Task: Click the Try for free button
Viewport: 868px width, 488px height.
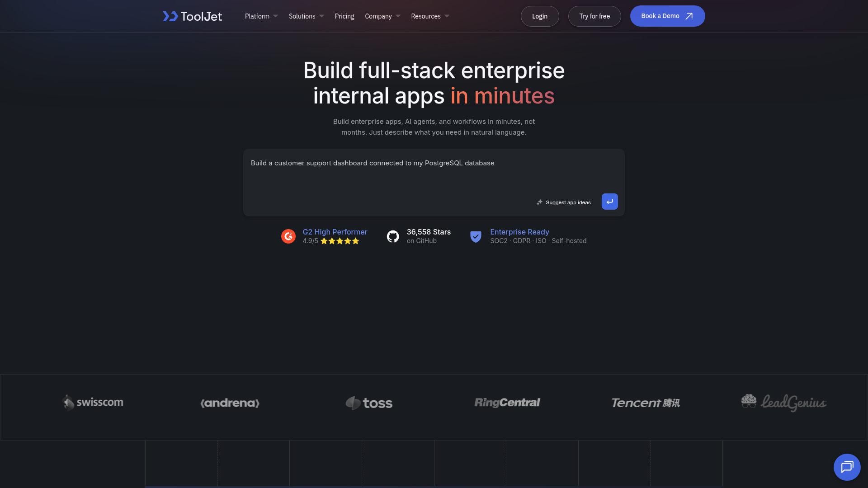Action: point(594,16)
